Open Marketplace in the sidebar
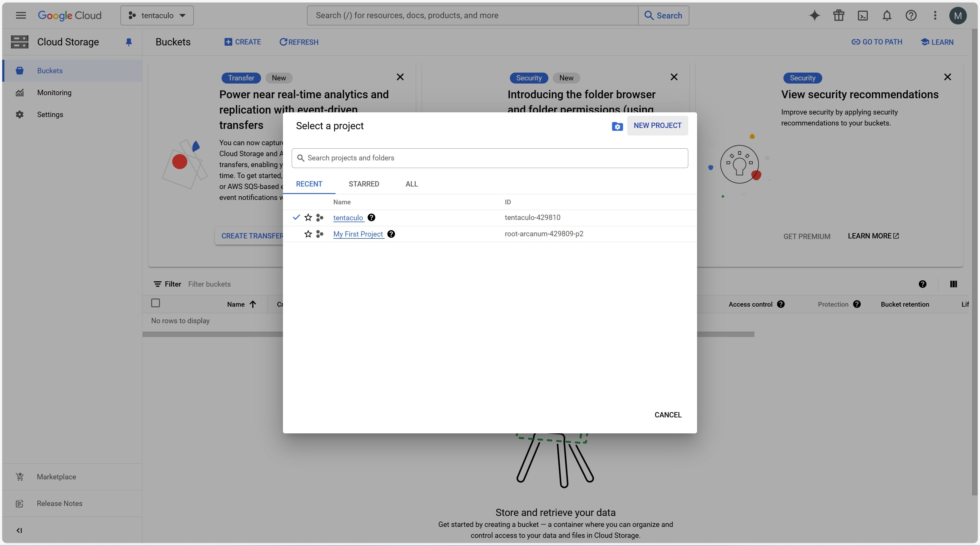This screenshot has height=546, width=980. click(72, 477)
